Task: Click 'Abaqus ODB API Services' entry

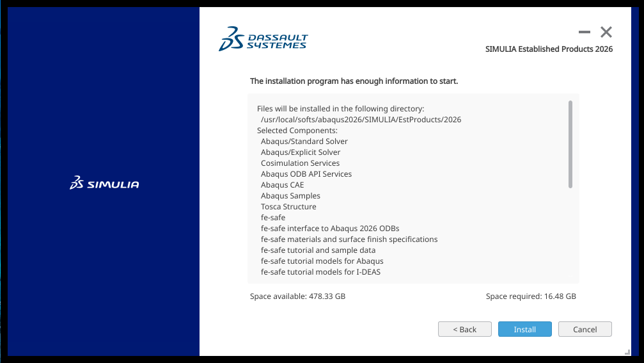Action: click(306, 174)
